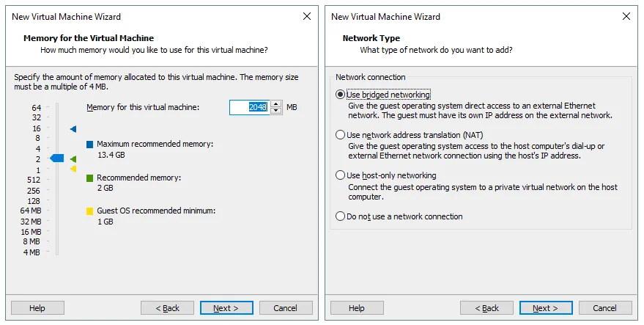Pick Do not use a network connection
This screenshot has height=325, width=644.
[340, 216]
